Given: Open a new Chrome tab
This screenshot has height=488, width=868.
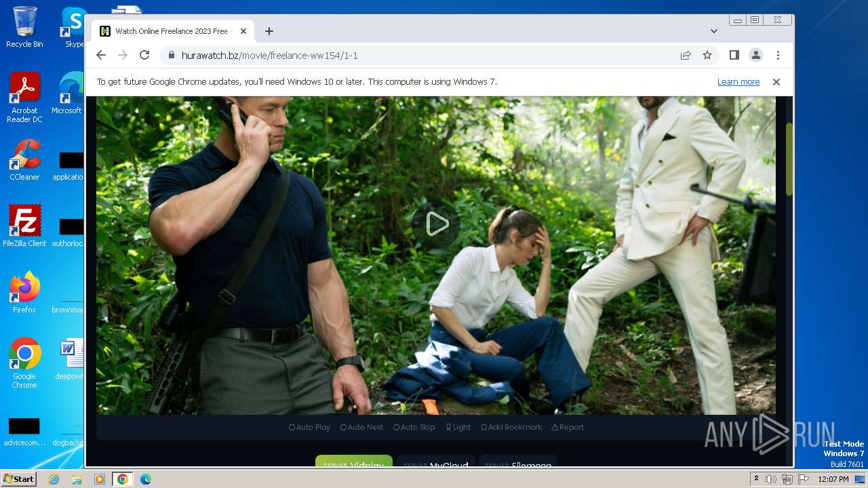Looking at the screenshot, I should [x=269, y=31].
